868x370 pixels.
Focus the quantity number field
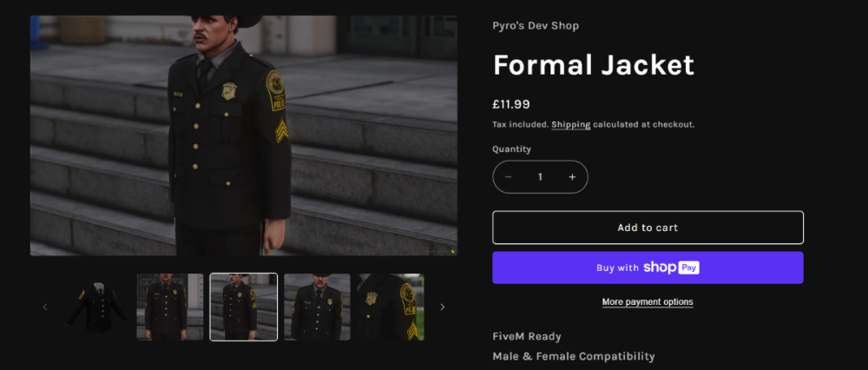540,177
